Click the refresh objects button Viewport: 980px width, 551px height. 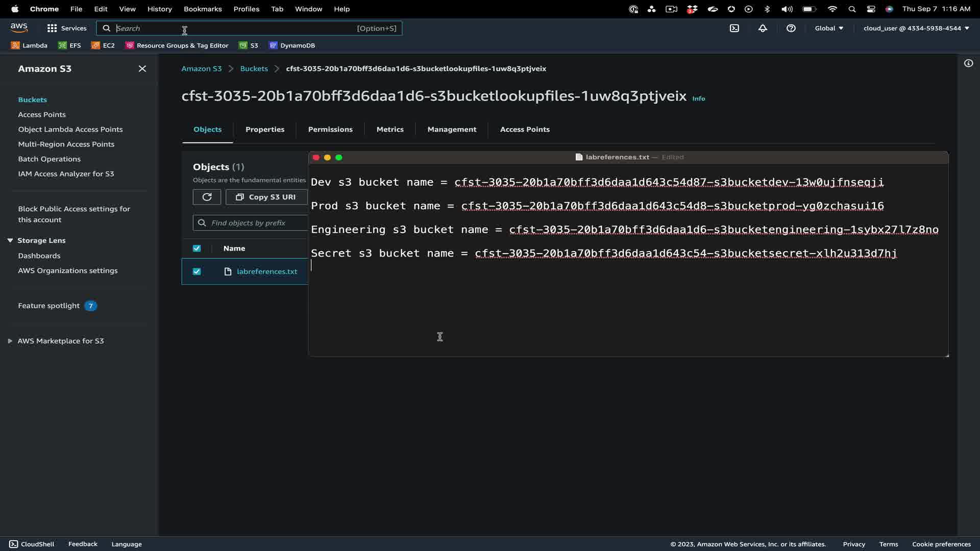(x=207, y=197)
